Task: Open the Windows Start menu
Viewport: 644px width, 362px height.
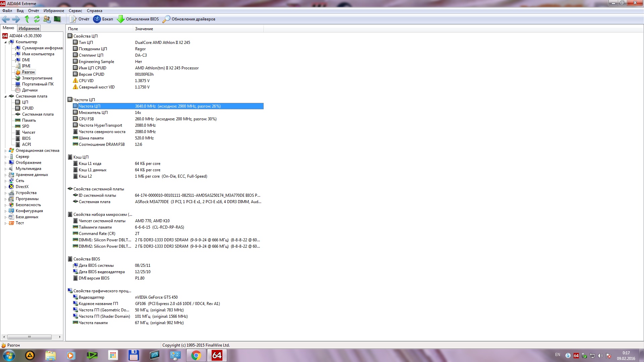Action: [9, 355]
